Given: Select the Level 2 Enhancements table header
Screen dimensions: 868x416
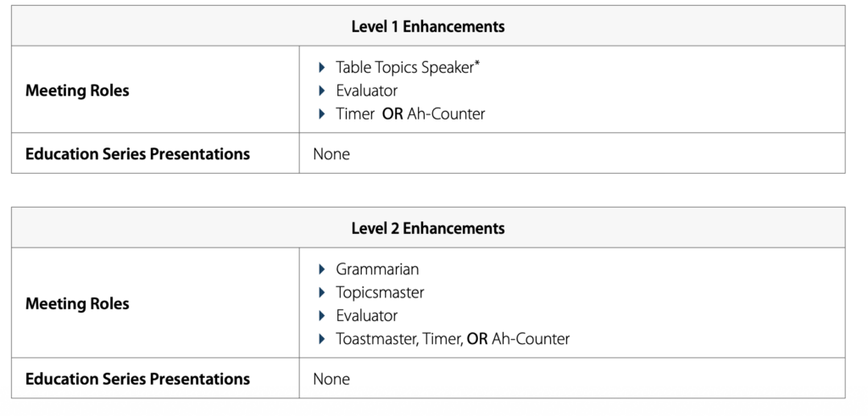Looking at the screenshot, I should point(427,228).
